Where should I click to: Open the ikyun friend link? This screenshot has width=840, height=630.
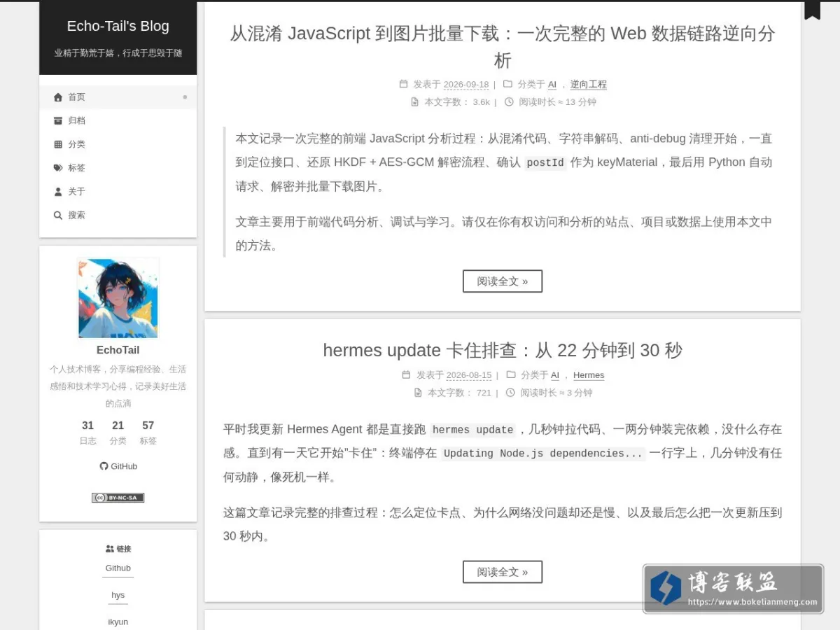click(118, 622)
